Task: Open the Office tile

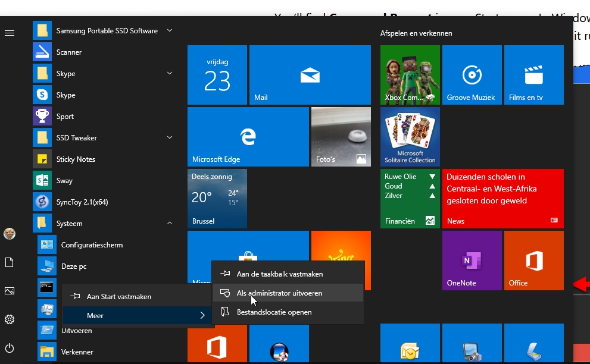Action: tap(533, 261)
